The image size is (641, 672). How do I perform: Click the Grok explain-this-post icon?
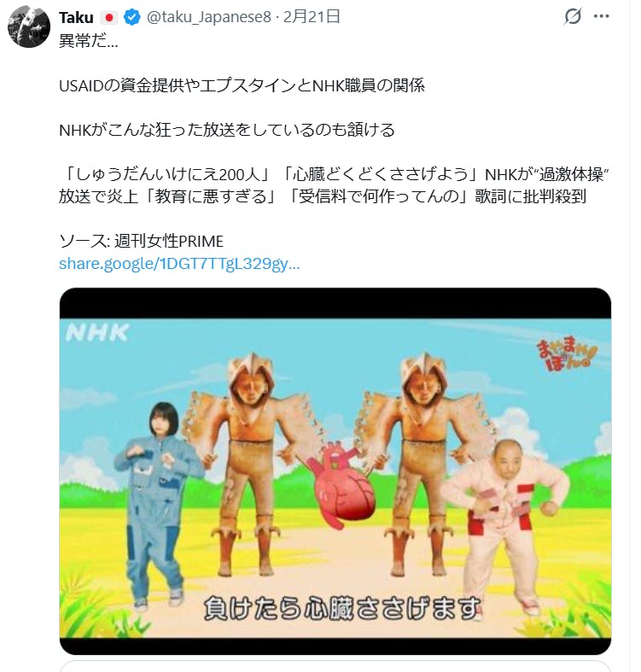coord(573,17)
